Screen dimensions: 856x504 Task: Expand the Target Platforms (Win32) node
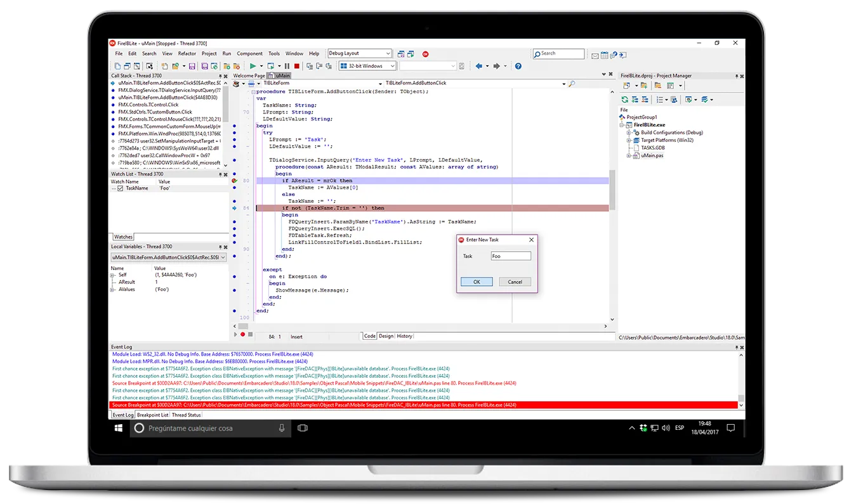coord(629,140)
